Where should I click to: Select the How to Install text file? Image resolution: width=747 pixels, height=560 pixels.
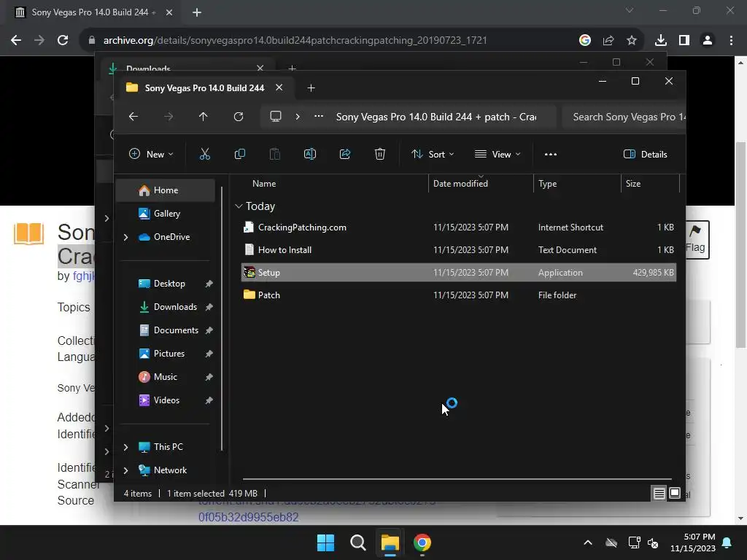[459, 250]
